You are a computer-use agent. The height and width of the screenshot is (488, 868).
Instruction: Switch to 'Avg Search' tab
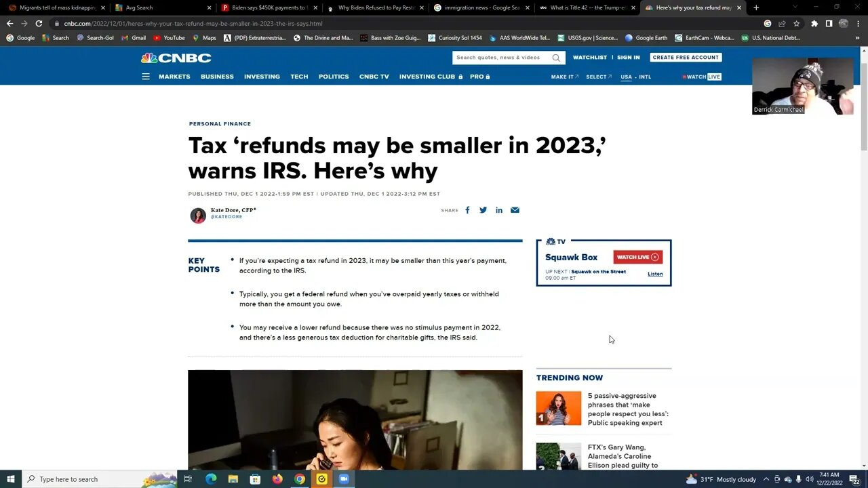161,7
